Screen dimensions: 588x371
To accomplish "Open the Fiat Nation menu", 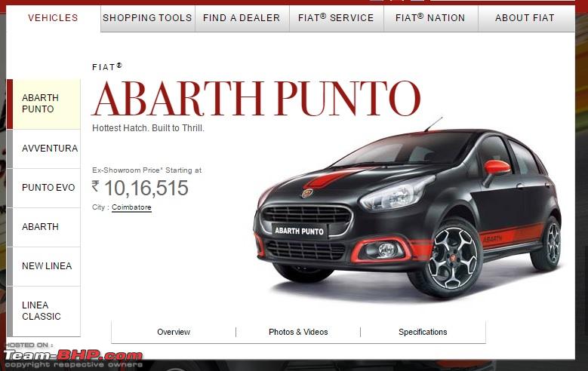I will point(430,18).
